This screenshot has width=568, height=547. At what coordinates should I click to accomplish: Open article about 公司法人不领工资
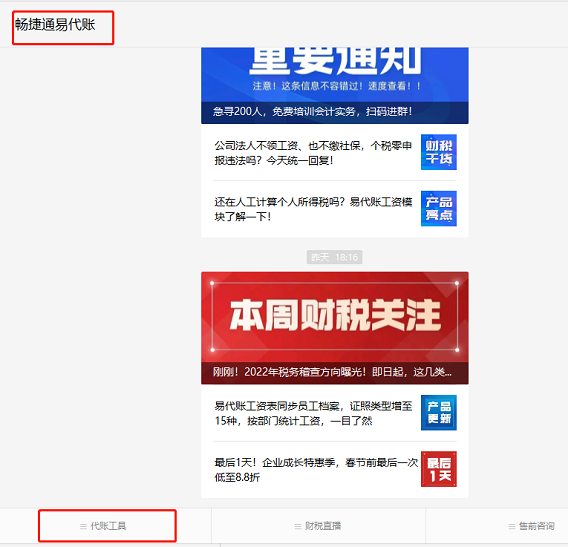click(x=313, y=153)
